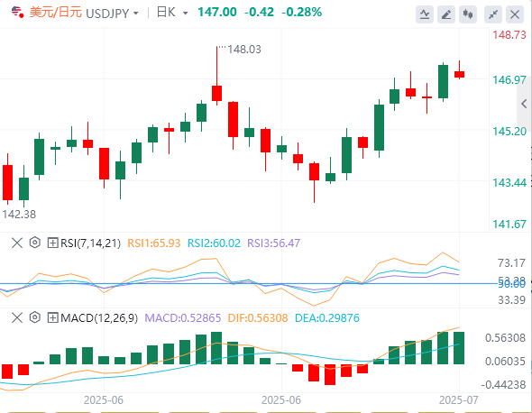This screenshot has width=532, height=413.
Task: Click the 美元/日元 pair name
Action: pyautogui.click(x=56, y=13)
